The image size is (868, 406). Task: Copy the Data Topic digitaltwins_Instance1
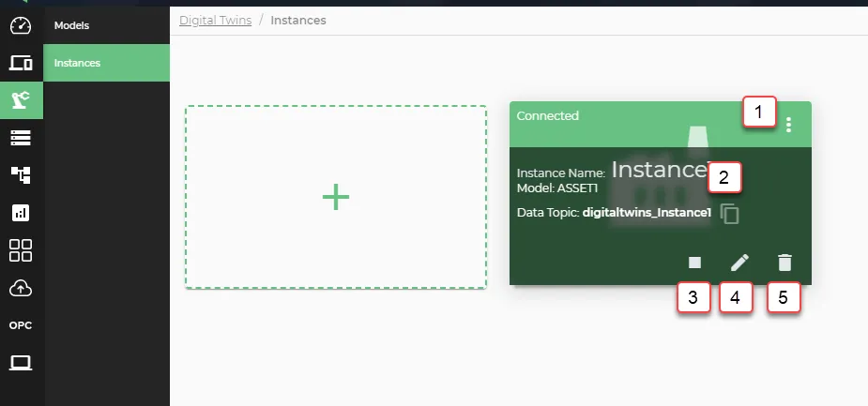pyautogui.click(x=730, y=214)
